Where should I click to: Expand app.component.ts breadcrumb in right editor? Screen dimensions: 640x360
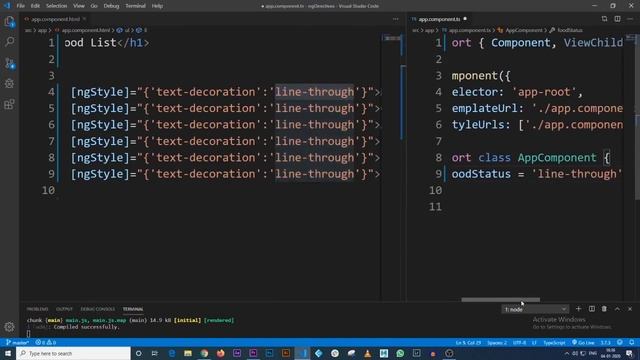pos(467,30)
